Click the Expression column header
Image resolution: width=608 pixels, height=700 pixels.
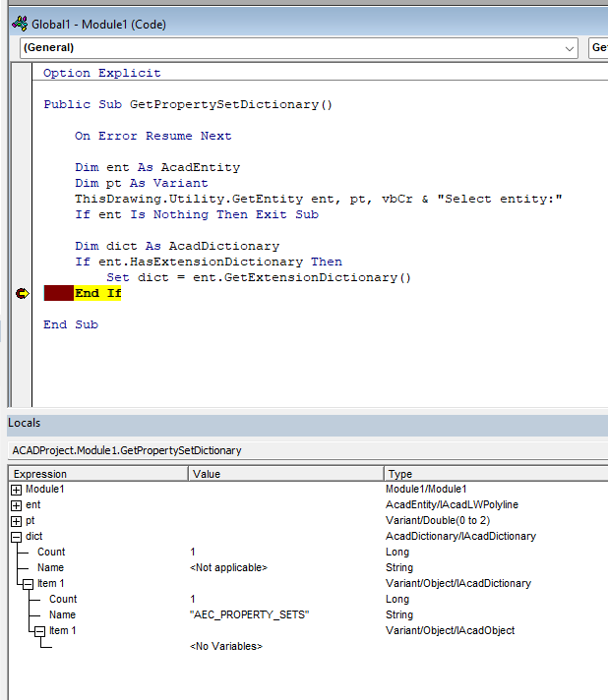(98, 474)
